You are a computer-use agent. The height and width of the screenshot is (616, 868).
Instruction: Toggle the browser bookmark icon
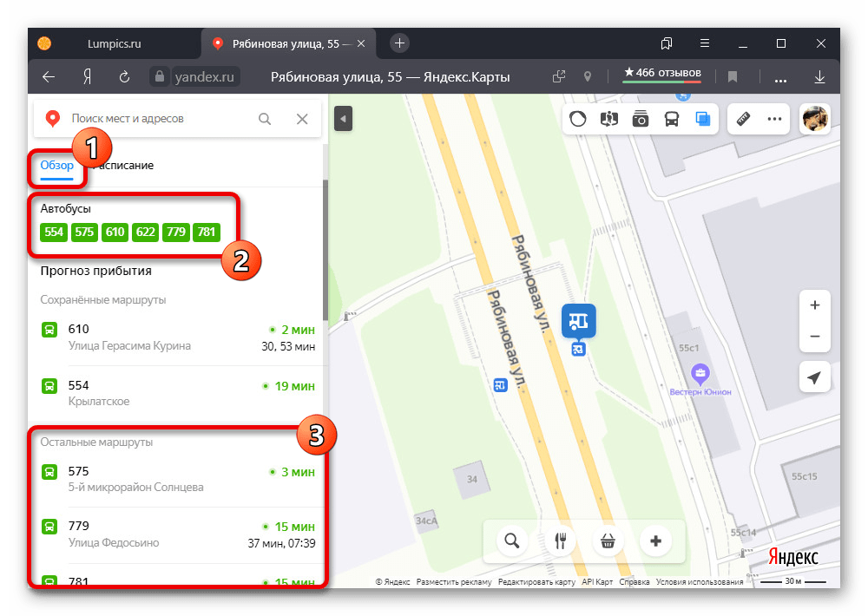[x=733, y=76]
